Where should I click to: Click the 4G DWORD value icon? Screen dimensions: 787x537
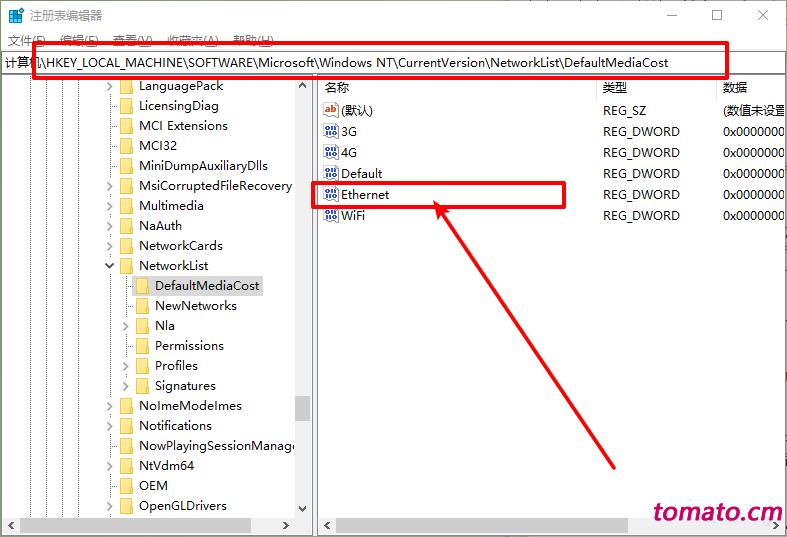pos(331,153)
